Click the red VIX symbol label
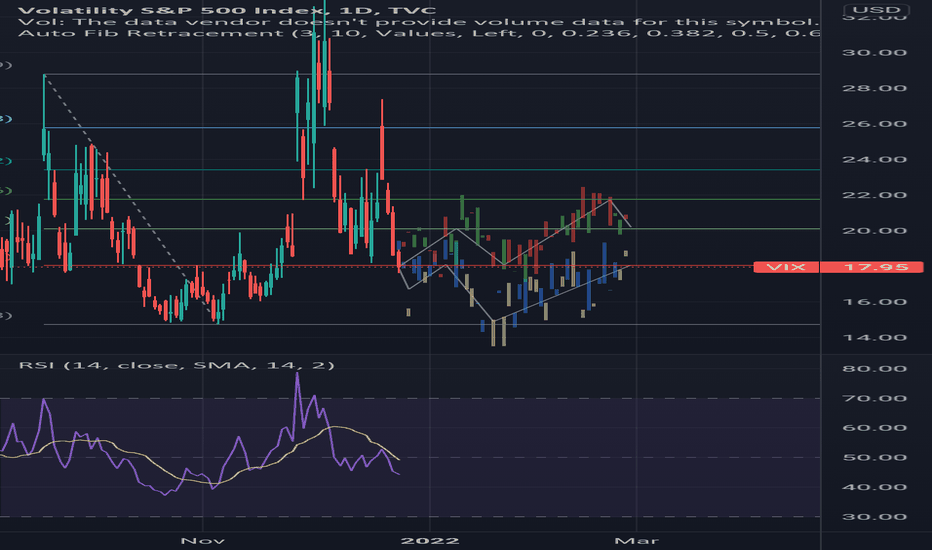Image resolution: width=932 pixels, height=550 pixels. [786, 267]
